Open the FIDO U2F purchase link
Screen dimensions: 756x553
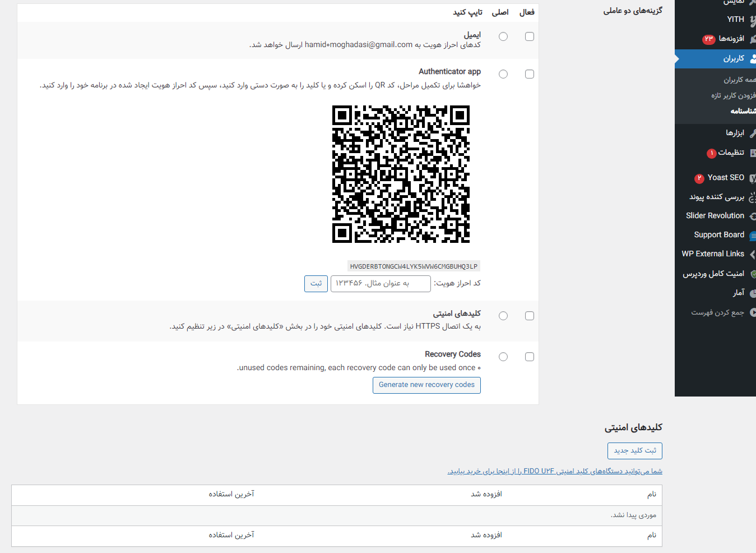pyautogui.click(x=555, y=471)
